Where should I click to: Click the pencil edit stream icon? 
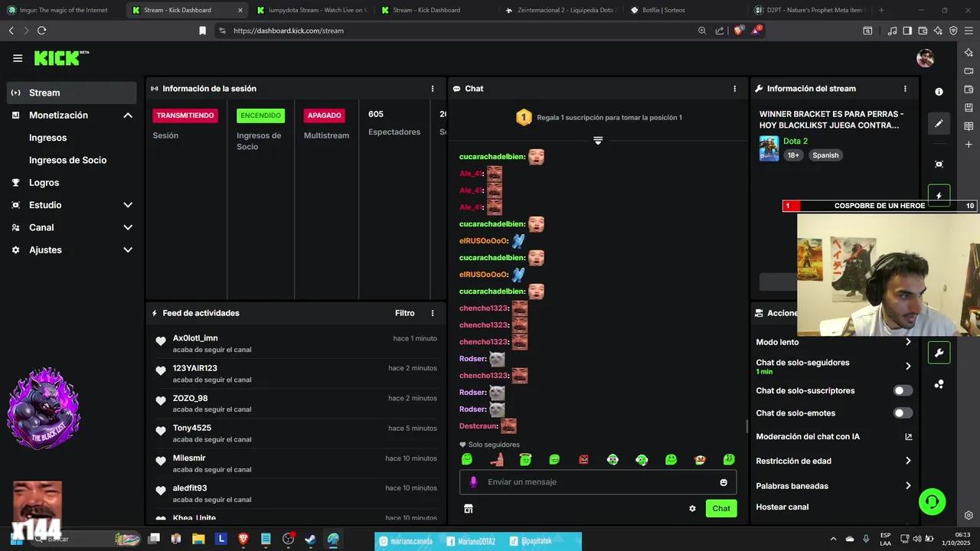939,123
